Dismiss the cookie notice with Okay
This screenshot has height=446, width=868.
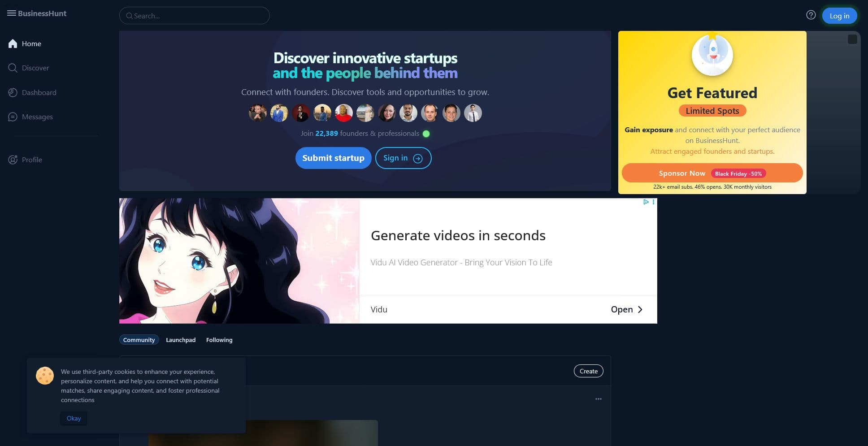tap(74, 418)
